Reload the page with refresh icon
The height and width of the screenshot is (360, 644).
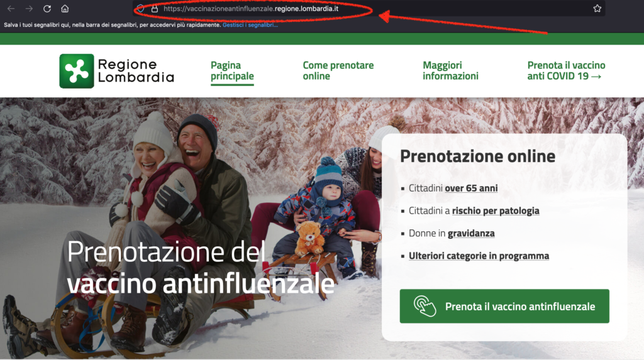47,9
